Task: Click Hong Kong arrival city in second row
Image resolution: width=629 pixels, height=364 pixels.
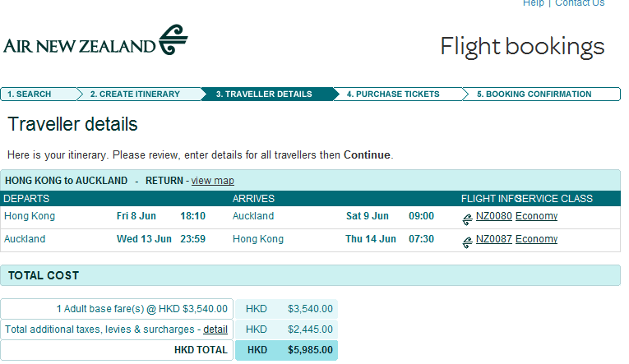Action: [x=258, y=240]
